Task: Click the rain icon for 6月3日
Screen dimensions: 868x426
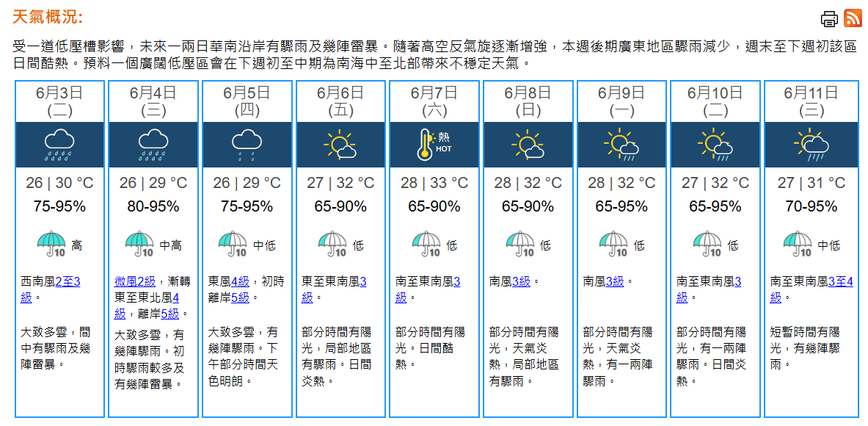Action: pyautogui.click(x=59, y=145)
